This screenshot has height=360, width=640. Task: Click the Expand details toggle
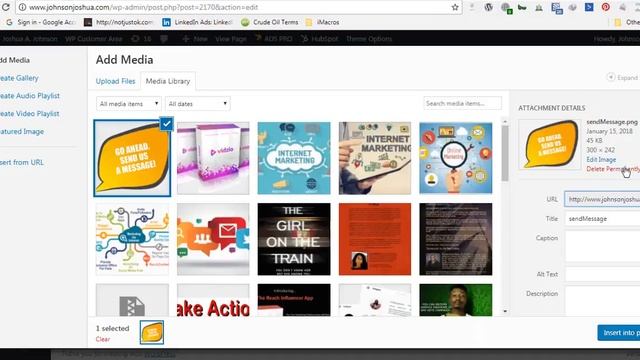pos(622,78)
